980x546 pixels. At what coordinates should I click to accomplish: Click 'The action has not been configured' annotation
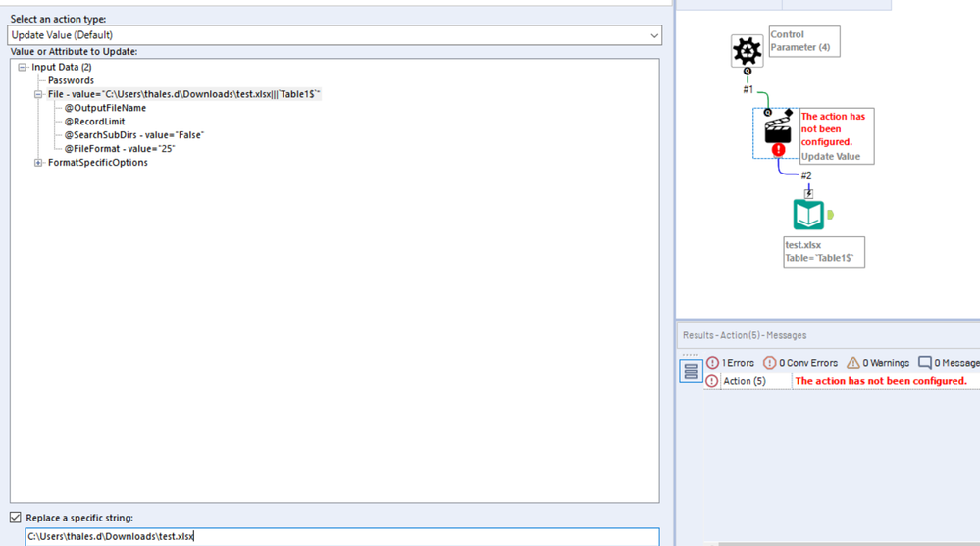837,136
